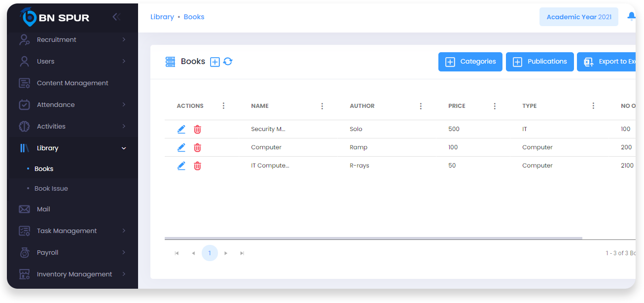Viewport: 644px width, 303px height.
Task: Open Book Issue under Library
Action: 51,188
